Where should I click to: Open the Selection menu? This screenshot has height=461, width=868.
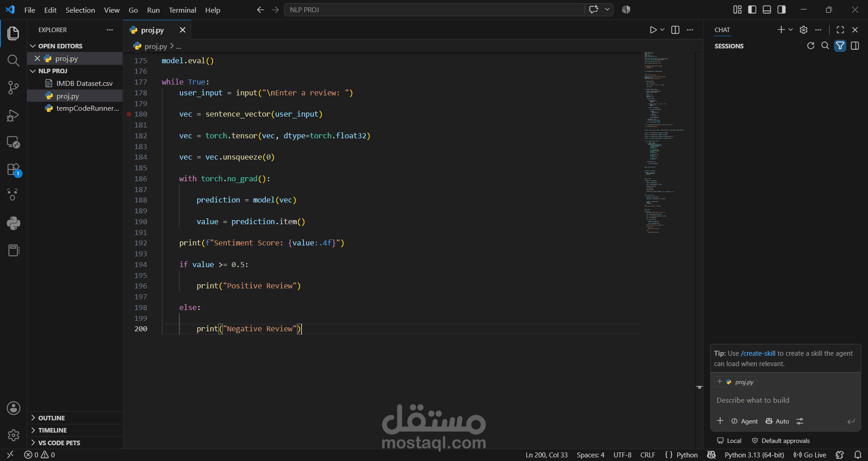click(80, 10)
